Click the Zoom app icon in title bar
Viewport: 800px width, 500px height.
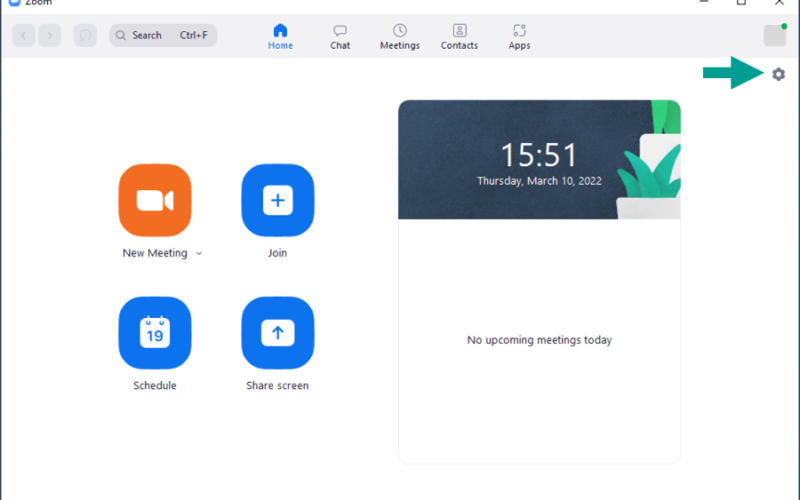click(14, 3)
